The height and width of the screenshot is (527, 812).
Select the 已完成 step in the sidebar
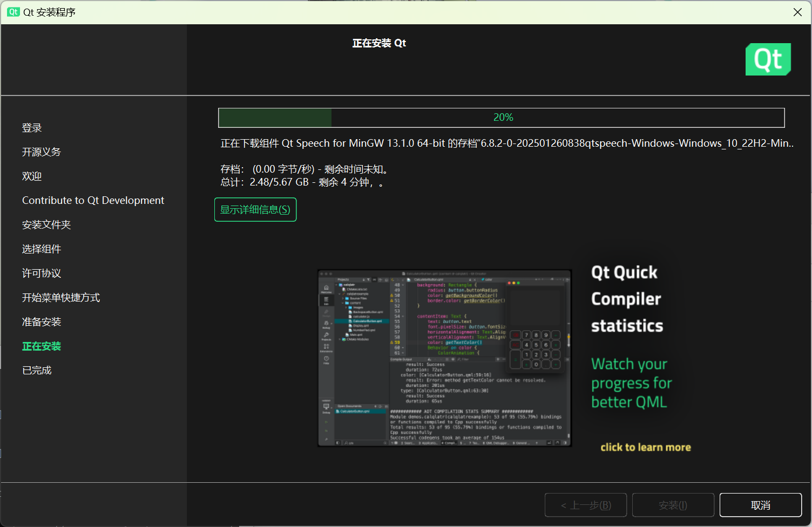36,370
